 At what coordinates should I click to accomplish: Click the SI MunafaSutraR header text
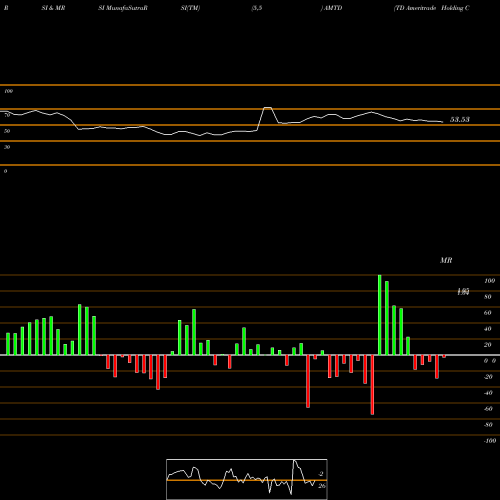[x=123, y=8]
